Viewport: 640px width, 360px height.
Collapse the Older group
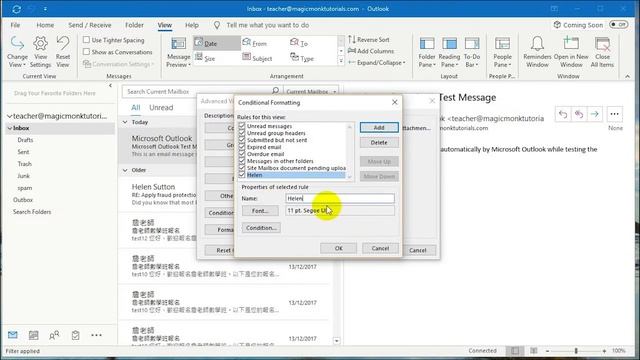(x=125, y=170)
